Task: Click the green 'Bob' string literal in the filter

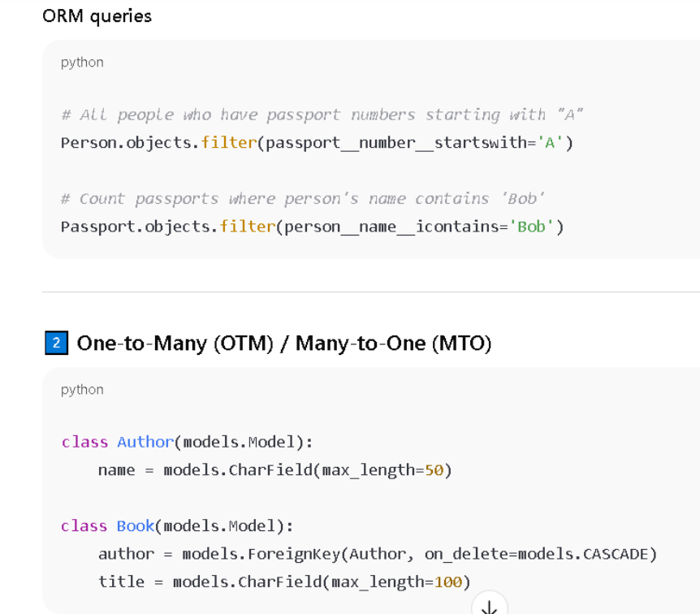Action: pyautogui.click(x=531, y=227)
